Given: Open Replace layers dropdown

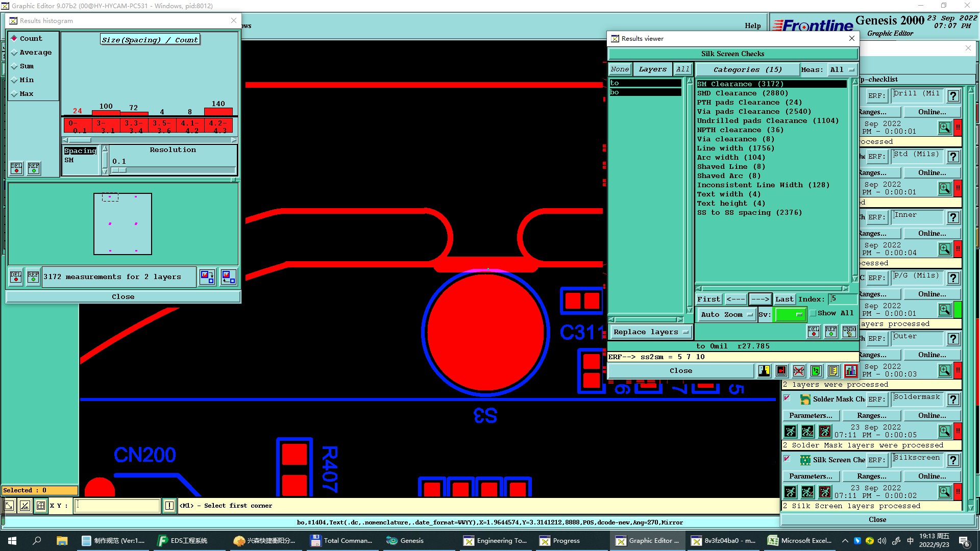Looking at the screenshot, I should [x=651, y=332].
